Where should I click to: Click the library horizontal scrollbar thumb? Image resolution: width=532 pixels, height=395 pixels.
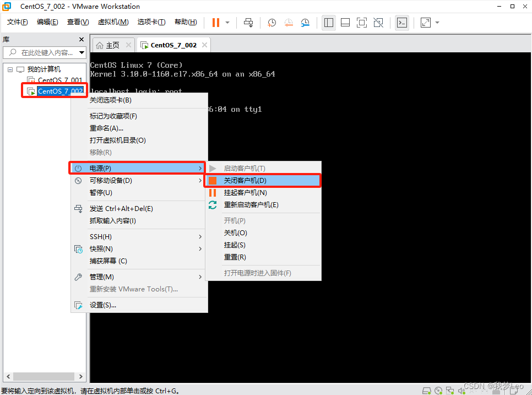pyautogui.click(x=44, y=376)
